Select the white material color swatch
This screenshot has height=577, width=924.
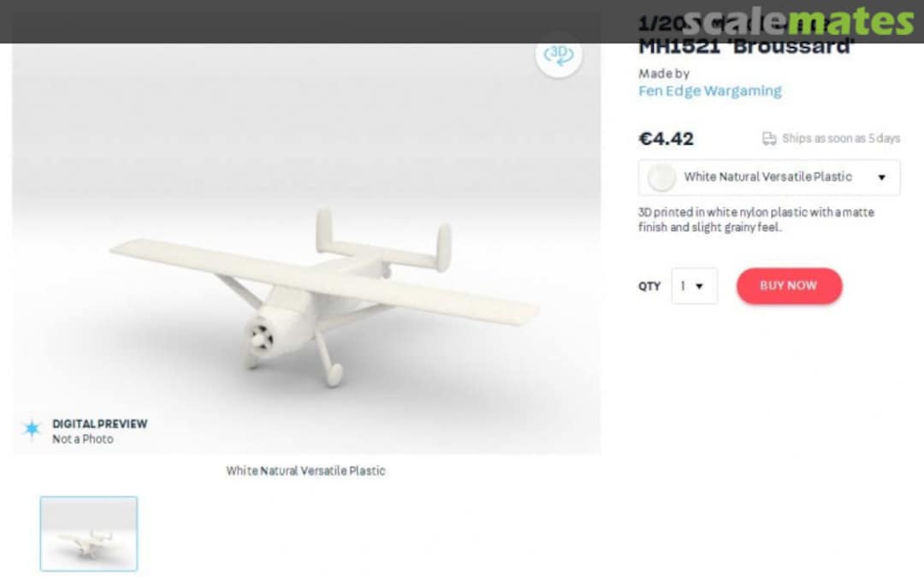[661, 177]
